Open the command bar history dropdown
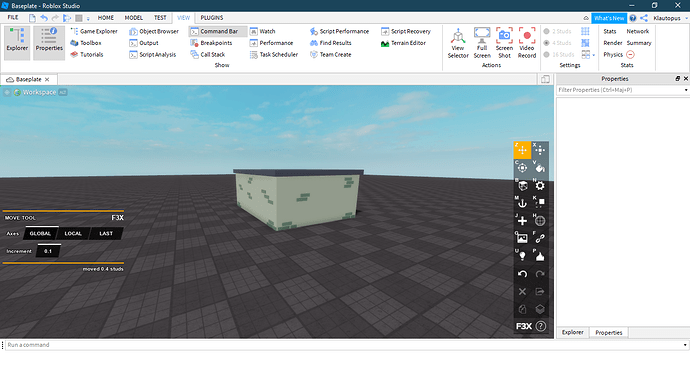The width and height of the screenshot is (690, 367). click(x=685, y=345)
